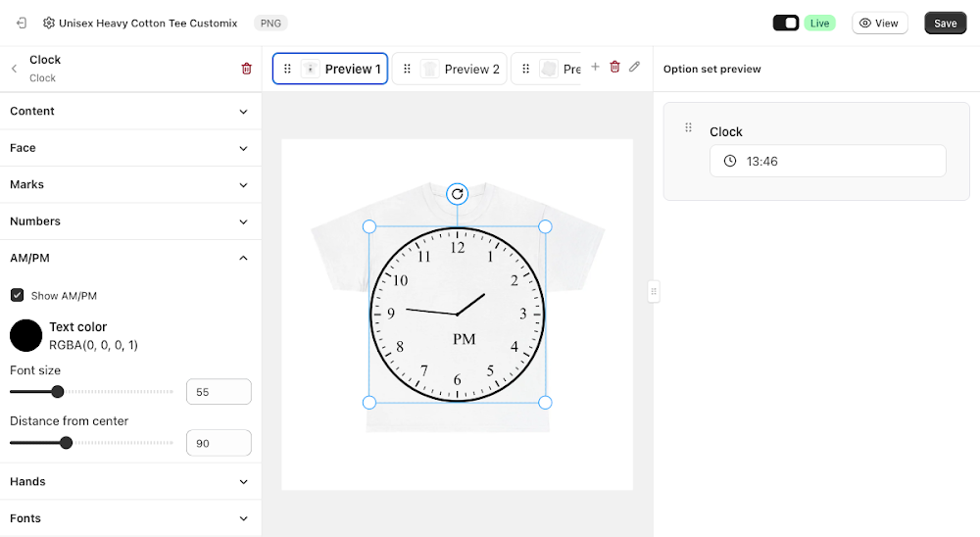This screenshot has width=980, height=537.
Task: Click the bottom-right selection handle of clock
Action: 545,403
